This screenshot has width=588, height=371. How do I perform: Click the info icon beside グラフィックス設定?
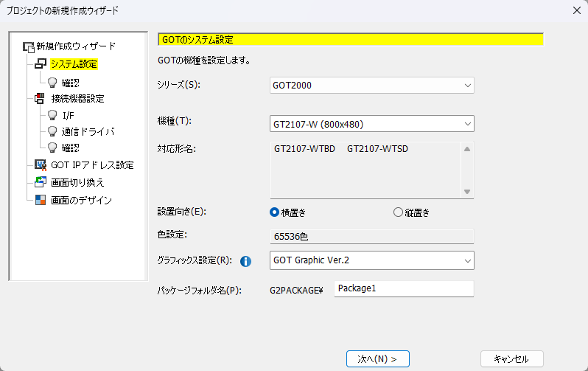(x=246, y=261)
